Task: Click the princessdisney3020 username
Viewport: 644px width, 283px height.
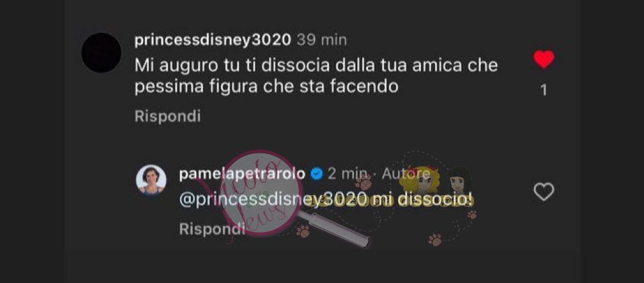Action: (213, 40)
